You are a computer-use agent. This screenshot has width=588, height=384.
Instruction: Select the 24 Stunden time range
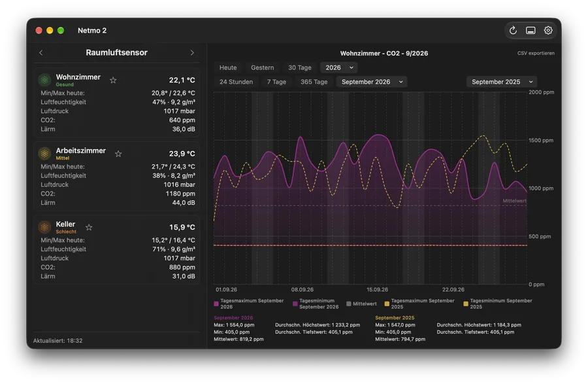[x=237, y=82]
